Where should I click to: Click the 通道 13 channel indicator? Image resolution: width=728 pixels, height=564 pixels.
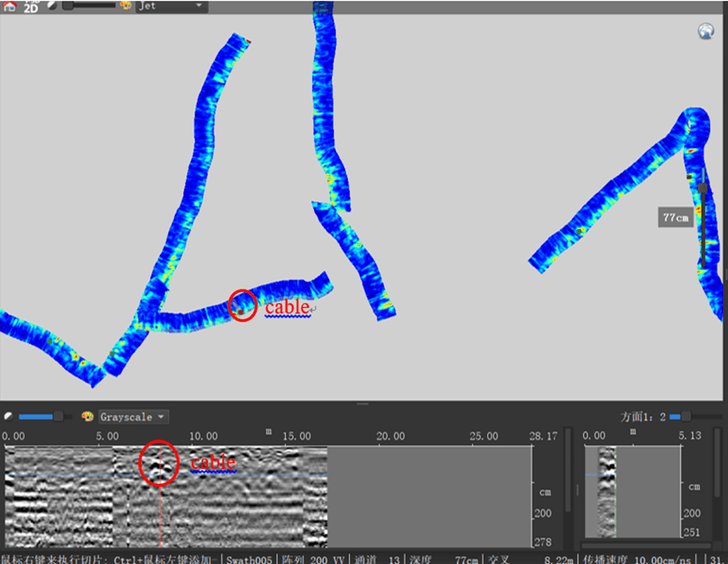375,558
